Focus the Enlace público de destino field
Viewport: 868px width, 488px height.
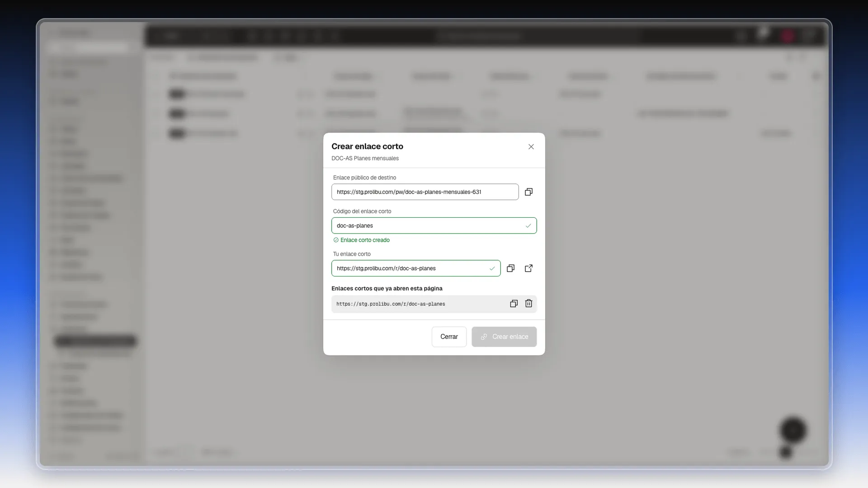coord(425,192)
